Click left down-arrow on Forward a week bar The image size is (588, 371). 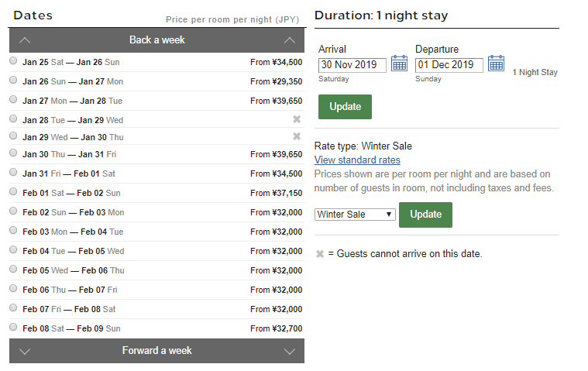click(x=25, y=351)
